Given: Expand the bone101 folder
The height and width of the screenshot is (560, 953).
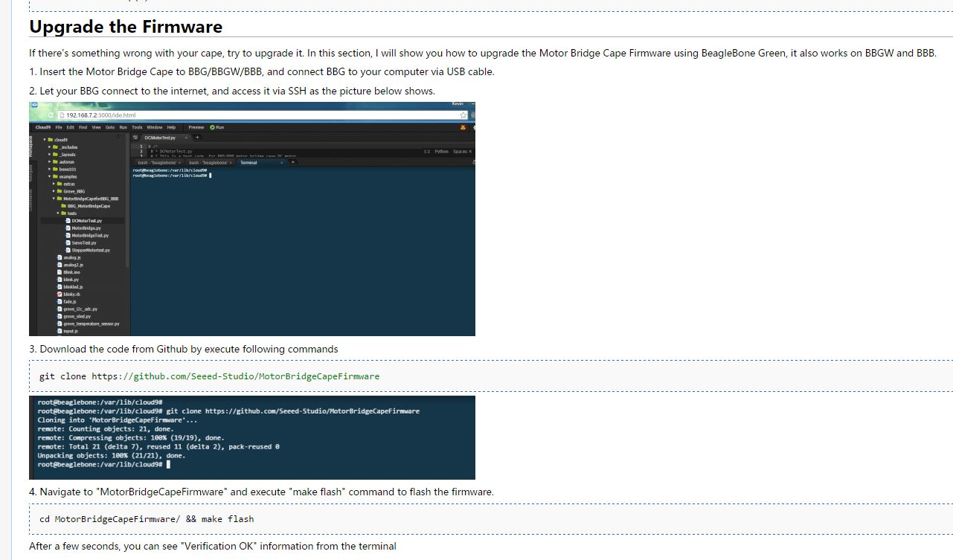Looking at the screenshot, I should [x=50, y=170].
